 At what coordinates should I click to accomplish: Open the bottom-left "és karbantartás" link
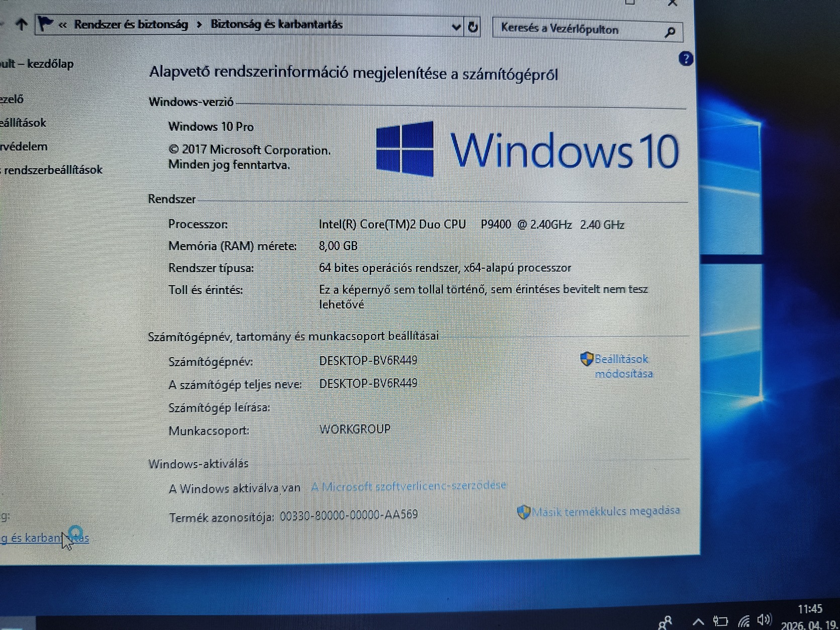click(x=45, y=538)
